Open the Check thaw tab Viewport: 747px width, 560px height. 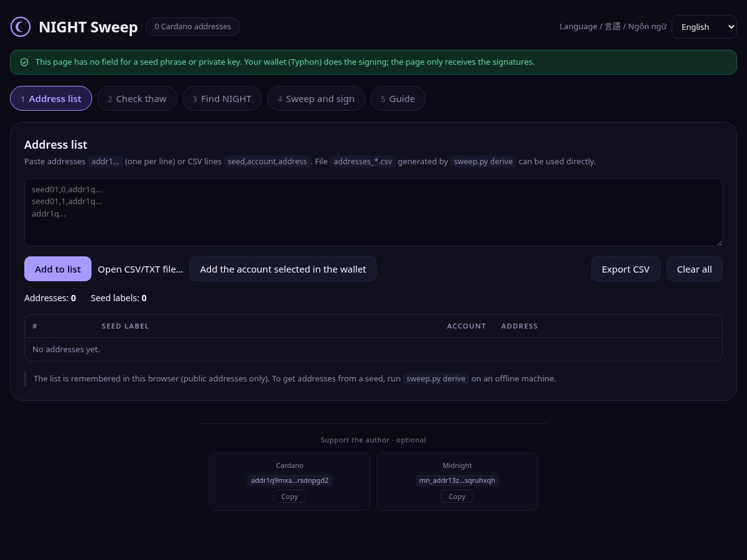137,98
